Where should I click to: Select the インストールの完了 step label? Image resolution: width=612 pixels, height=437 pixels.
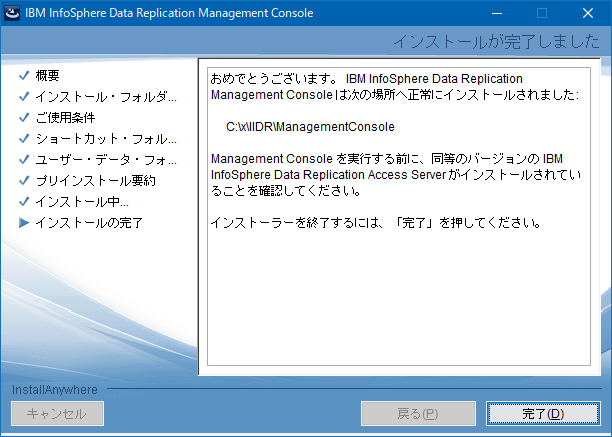click(89, 223)
